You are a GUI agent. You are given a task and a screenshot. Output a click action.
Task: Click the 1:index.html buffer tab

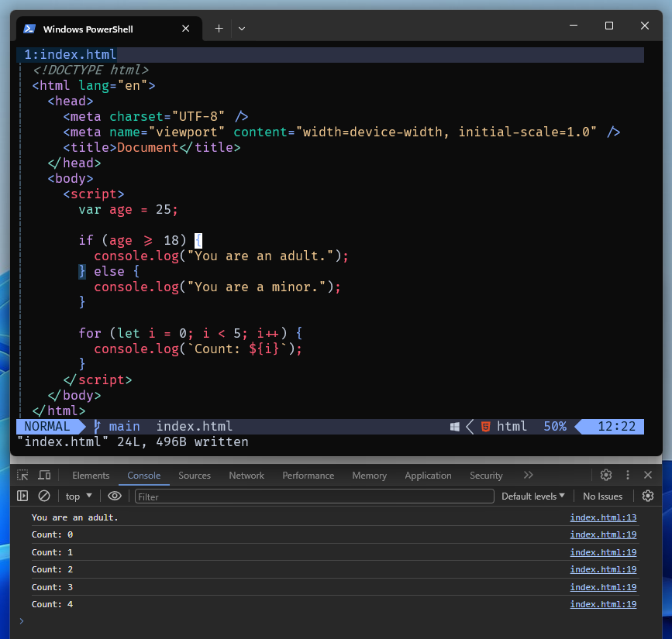click(x=70, y=55)
